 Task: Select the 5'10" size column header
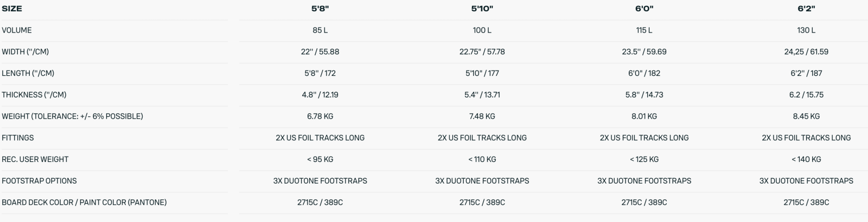(x=482, y=9)
